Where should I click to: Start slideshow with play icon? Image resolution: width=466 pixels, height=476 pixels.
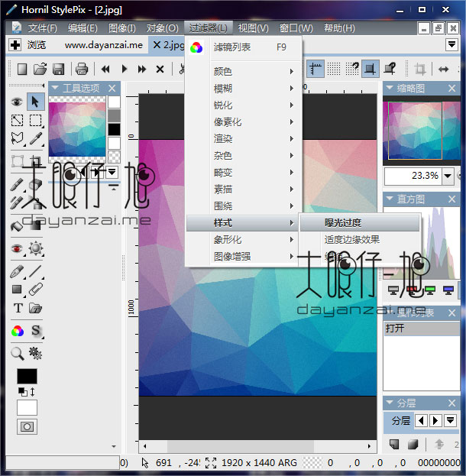[125, 70]
